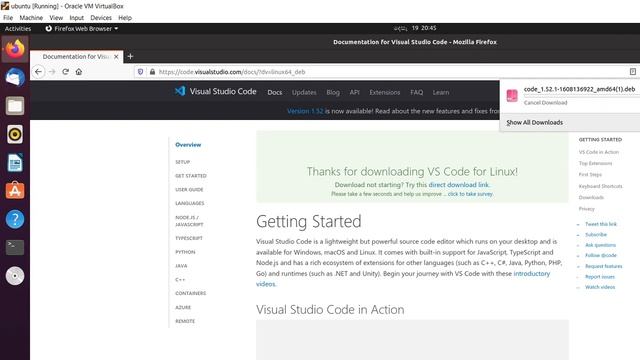Launch Thunderbird mail from the dock
Image resolution: width=640 pixels, height=360 pixels.
click(x=15, y=78)
